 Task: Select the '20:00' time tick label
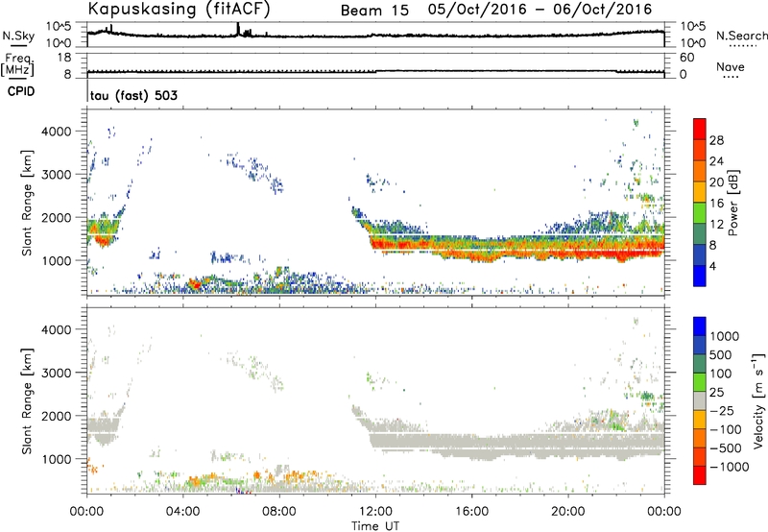click(x=568, y=512)
